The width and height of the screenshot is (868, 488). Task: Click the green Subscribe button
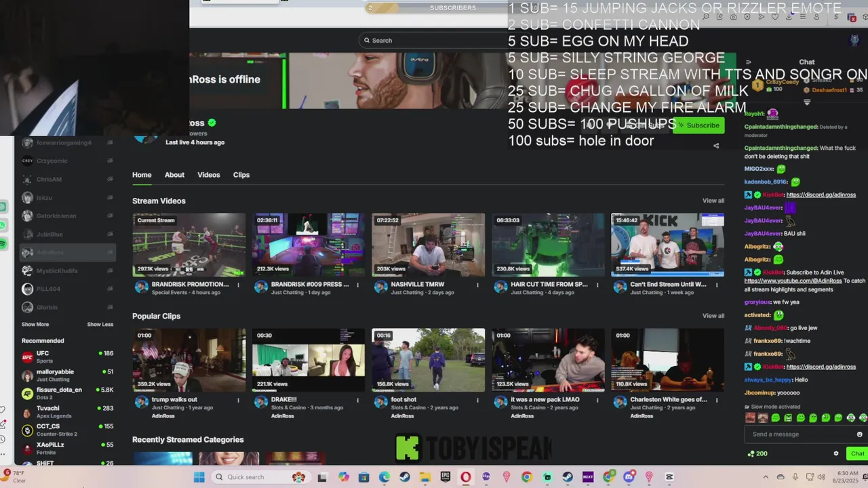(698, 125)
